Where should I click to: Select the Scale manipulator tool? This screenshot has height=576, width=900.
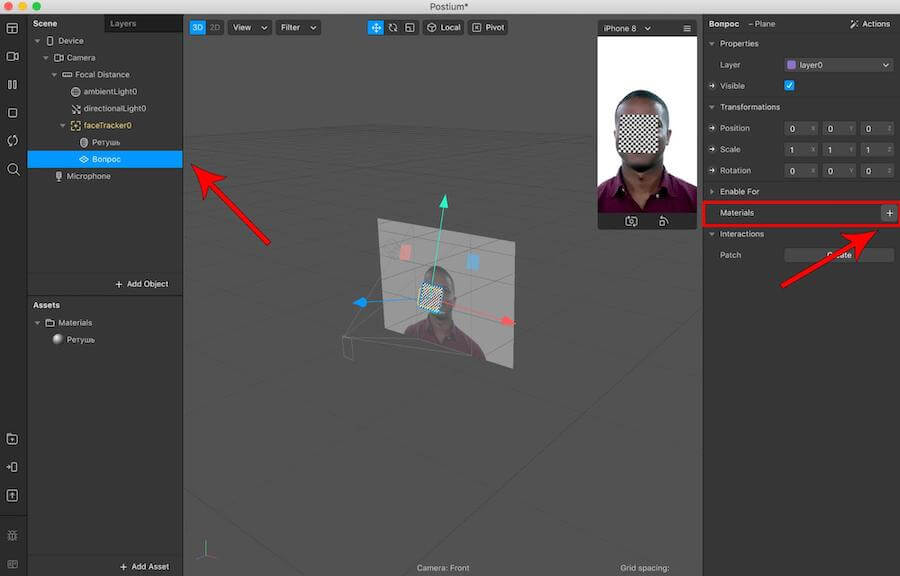pyautogui.click(x=410, y=28)
